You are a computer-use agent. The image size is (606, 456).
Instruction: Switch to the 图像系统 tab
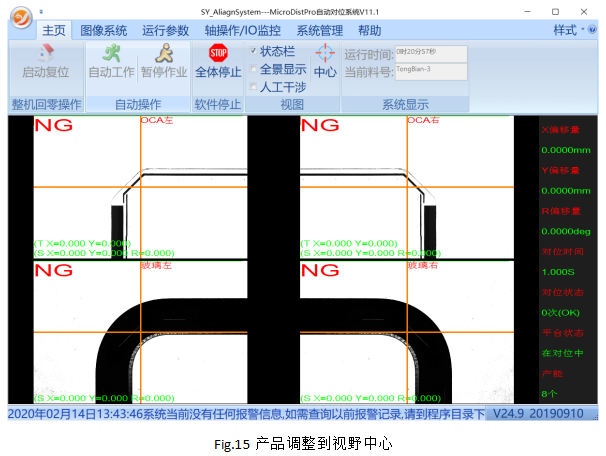tap(103, 31)
